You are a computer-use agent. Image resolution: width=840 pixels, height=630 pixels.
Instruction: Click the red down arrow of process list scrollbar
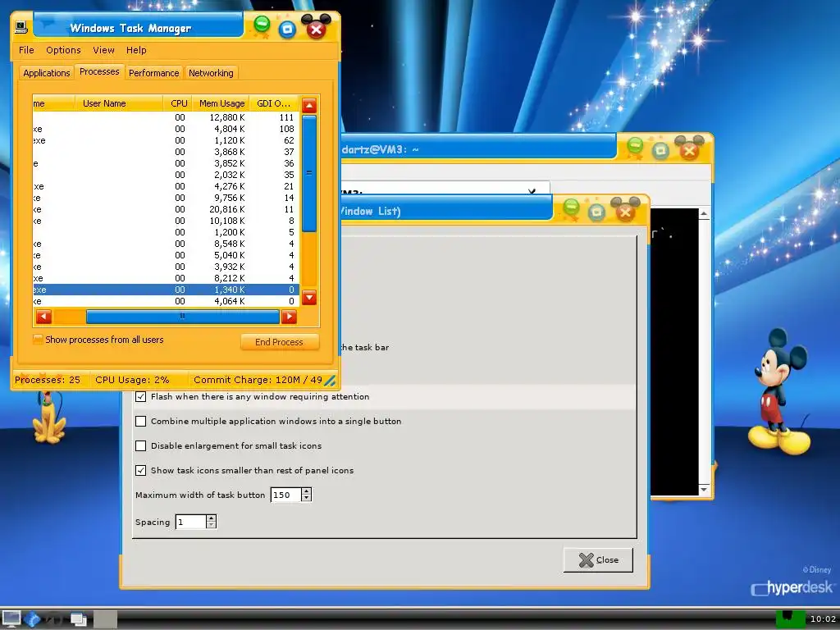coord(309,297)
